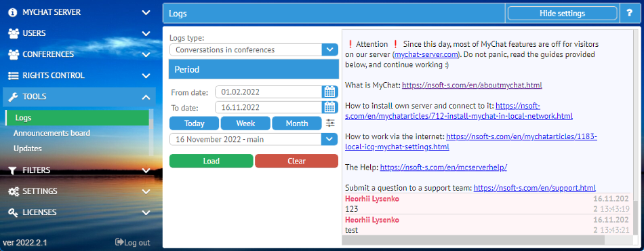
Task: Open the MYCHAT SERVER menu label
Action: (x=52, y=12)
